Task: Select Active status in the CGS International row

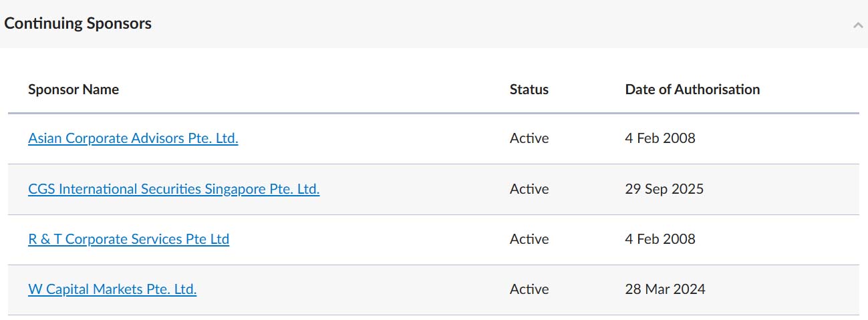Action: click(x=529, y=189)
